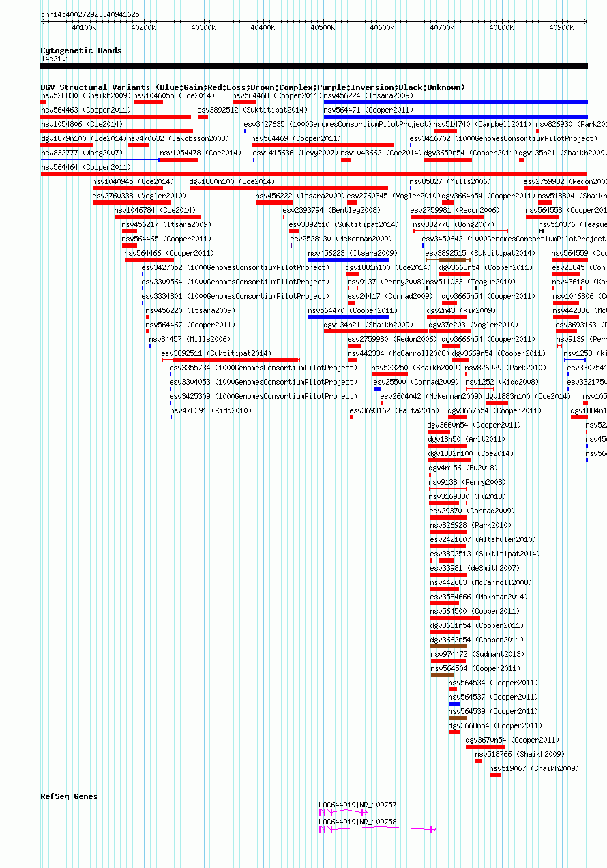Click the chr14:40027292..40941625 coordinate label
The height and width of the screenshot is (868, 607).
[90, 14]
